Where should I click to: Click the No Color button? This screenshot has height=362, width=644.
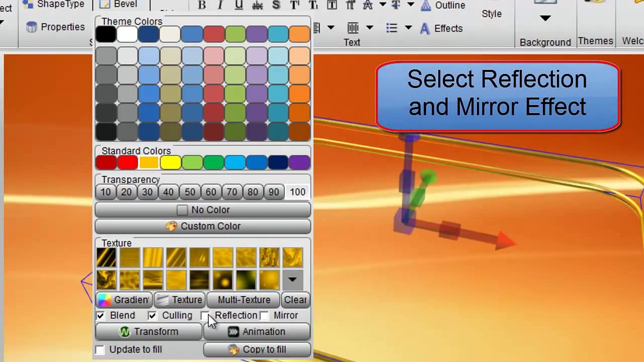point(203,210)
